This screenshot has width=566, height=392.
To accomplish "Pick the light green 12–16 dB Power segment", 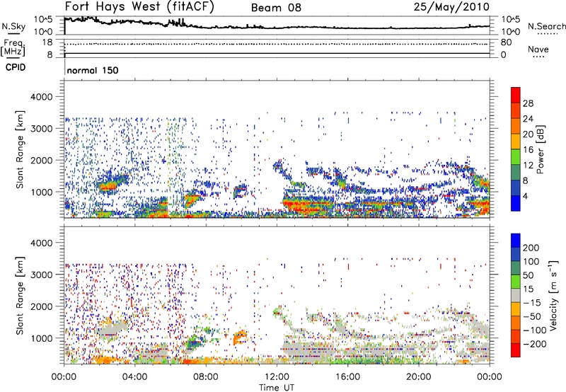I will tap(516, 157).
